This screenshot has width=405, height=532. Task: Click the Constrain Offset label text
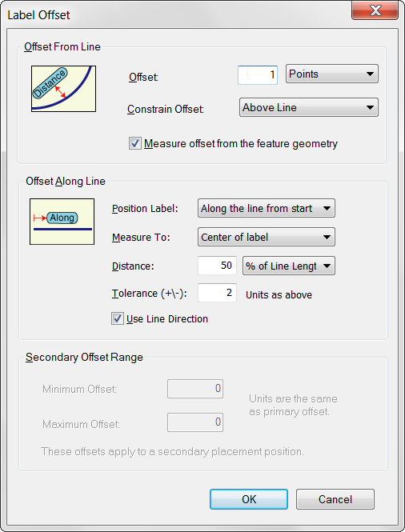tap(166, 110)
